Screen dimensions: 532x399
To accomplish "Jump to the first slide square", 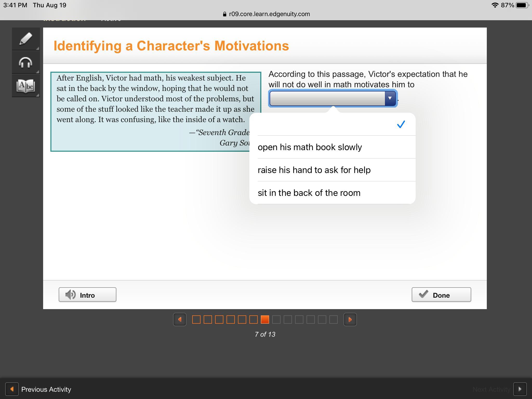I will point(196,320).
